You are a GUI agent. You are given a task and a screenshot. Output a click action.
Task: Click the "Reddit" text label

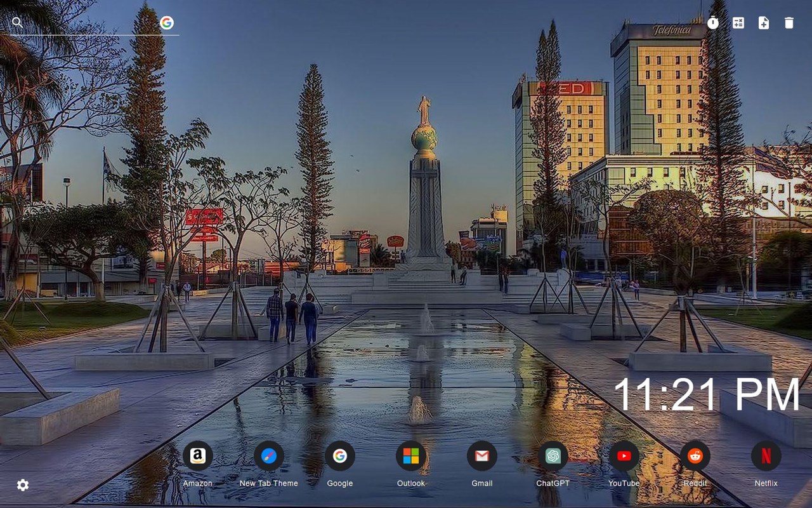[695, 483]
